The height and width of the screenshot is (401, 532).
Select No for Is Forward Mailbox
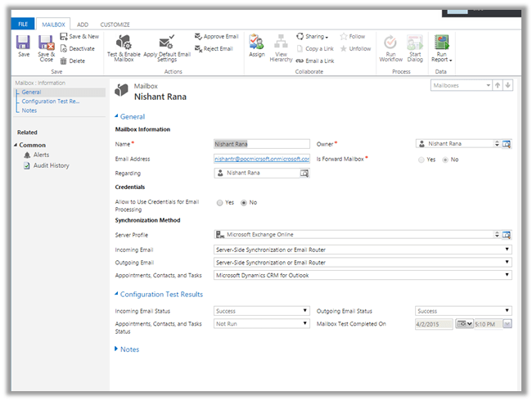click(x=445, y=160)
